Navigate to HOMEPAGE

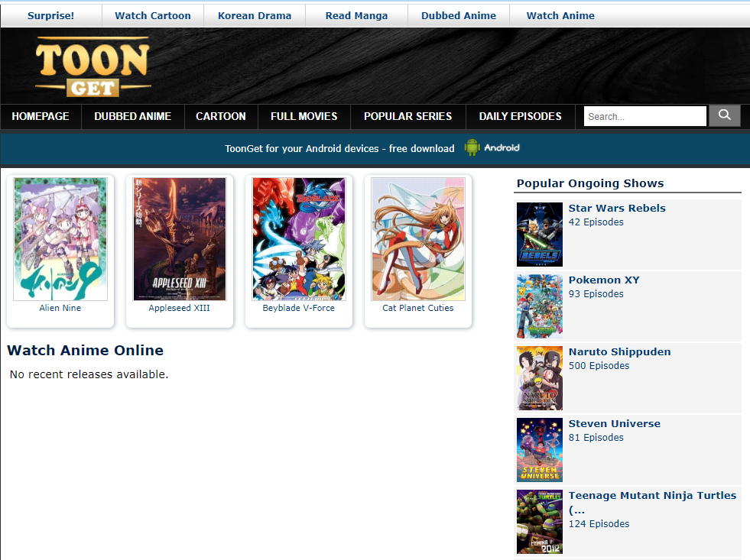tap(41, 116)
